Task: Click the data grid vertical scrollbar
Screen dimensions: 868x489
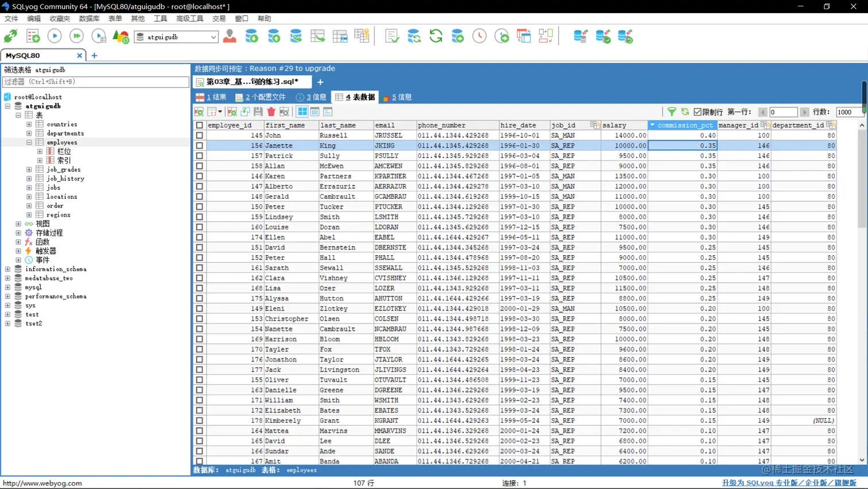Action: pyautogui.click(x=862, y=178)
